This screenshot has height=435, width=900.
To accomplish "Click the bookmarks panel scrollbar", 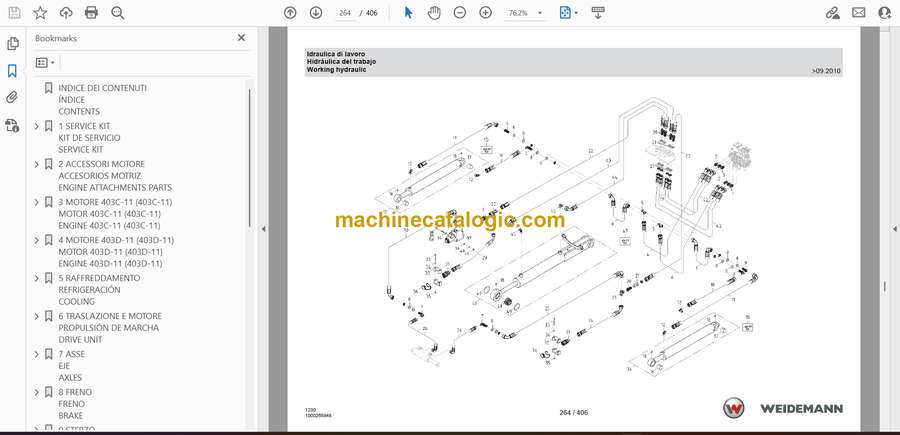I will 250,157.
